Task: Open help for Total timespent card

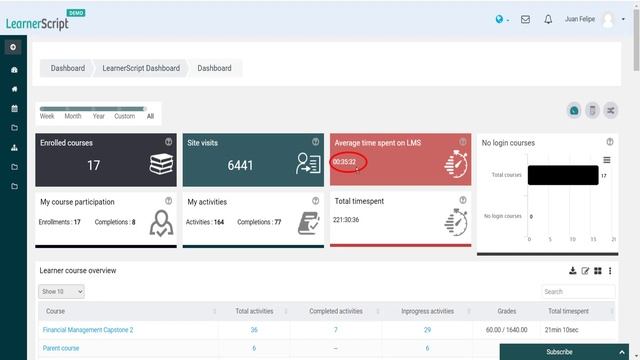Action: [x=463, y=200]
